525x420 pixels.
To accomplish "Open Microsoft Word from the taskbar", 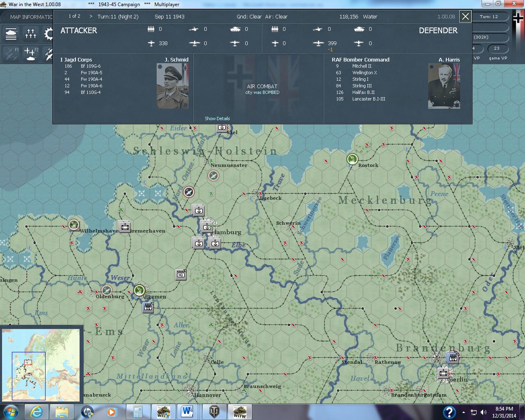I will [x=187, y=412].
